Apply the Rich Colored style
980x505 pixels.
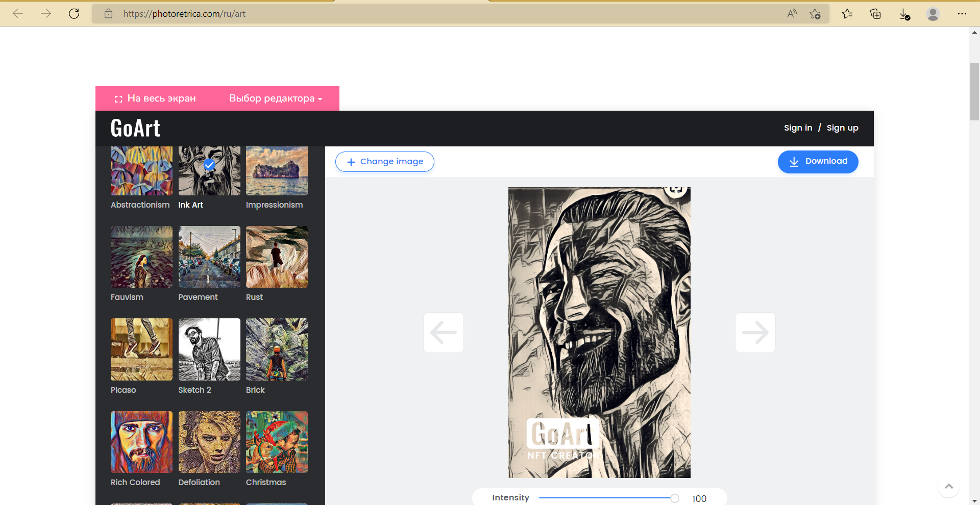pos(141,442)
